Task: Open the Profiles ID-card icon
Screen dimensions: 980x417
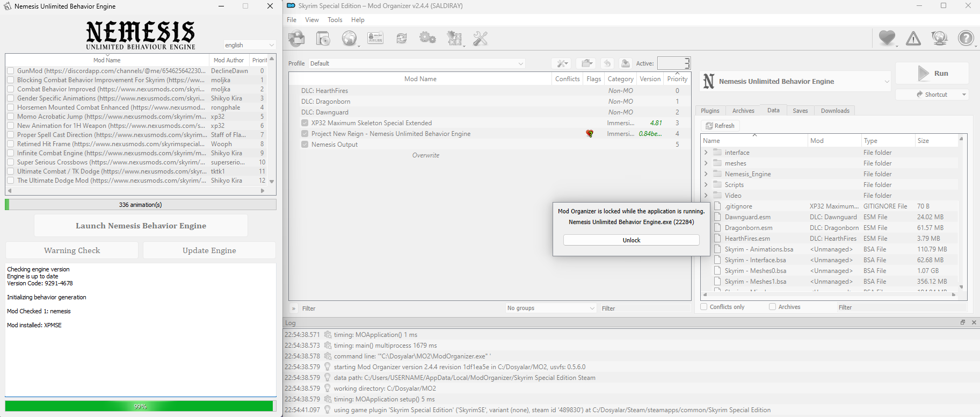Action: [x=375, y=38]
